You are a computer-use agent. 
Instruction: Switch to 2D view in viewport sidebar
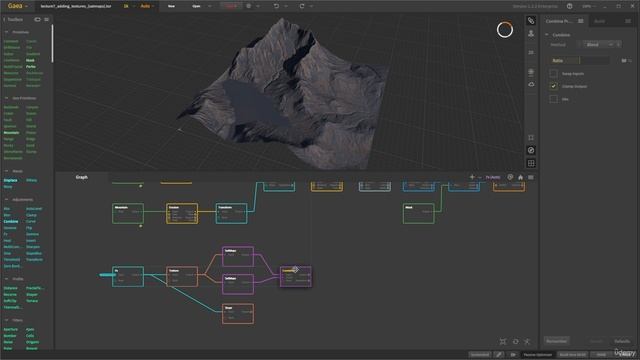531,52
